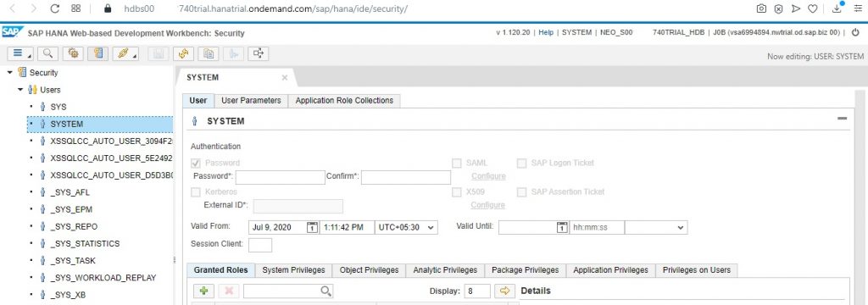The width and height of the screenshot is (868, 305).
Task: Click the disabled floppy save icon
Action: tap(159, 53)
